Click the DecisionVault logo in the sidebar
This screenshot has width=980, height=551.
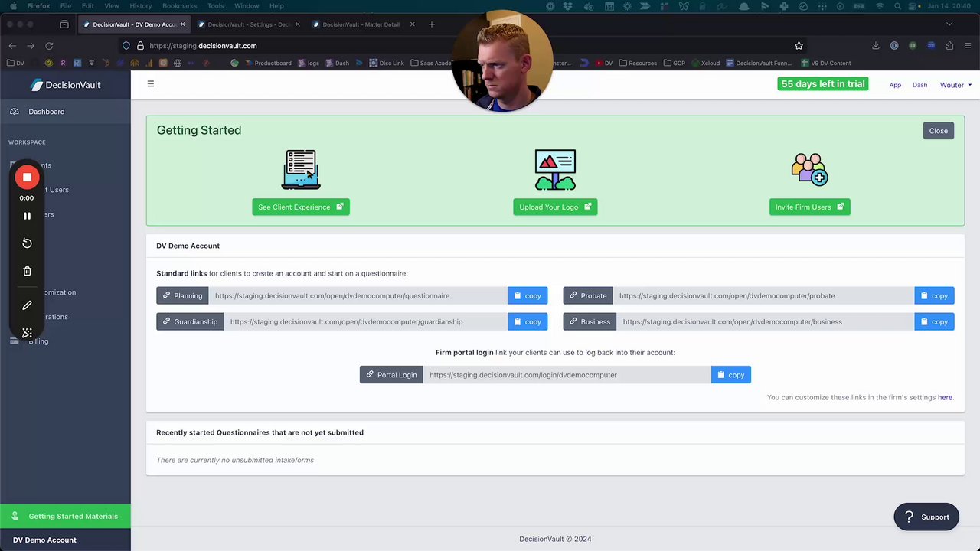point(66,85)
